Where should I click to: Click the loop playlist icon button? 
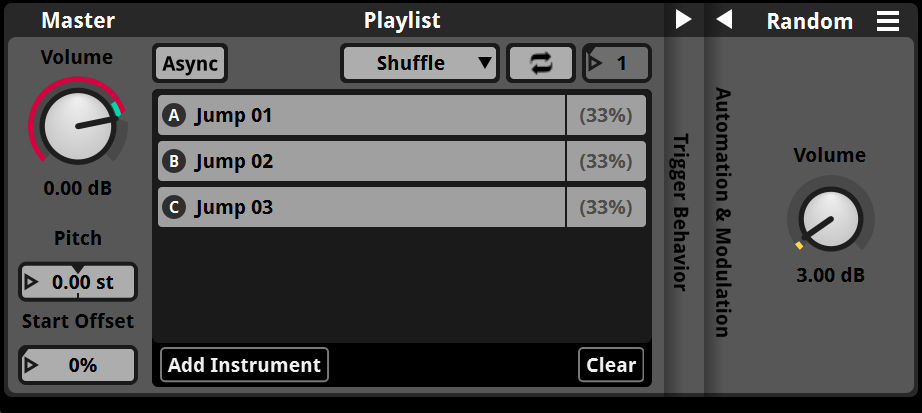[541, 63]
